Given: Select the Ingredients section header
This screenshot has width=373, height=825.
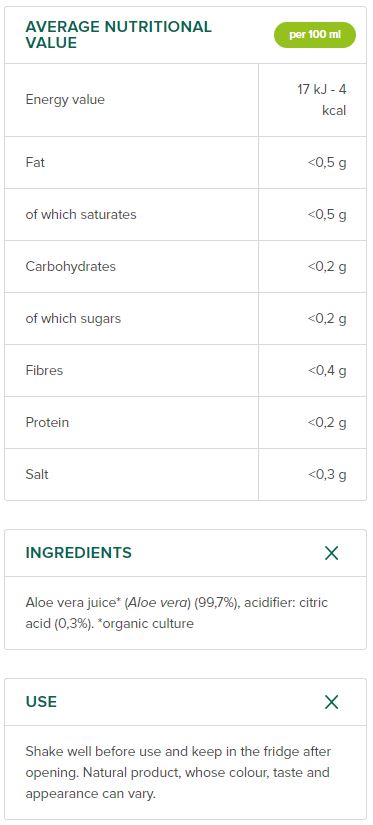Looking at the screenshot, I should 185,553.
